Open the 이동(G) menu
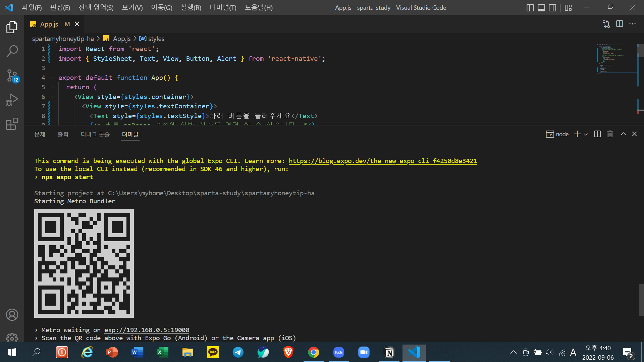 tap(162, 7)
